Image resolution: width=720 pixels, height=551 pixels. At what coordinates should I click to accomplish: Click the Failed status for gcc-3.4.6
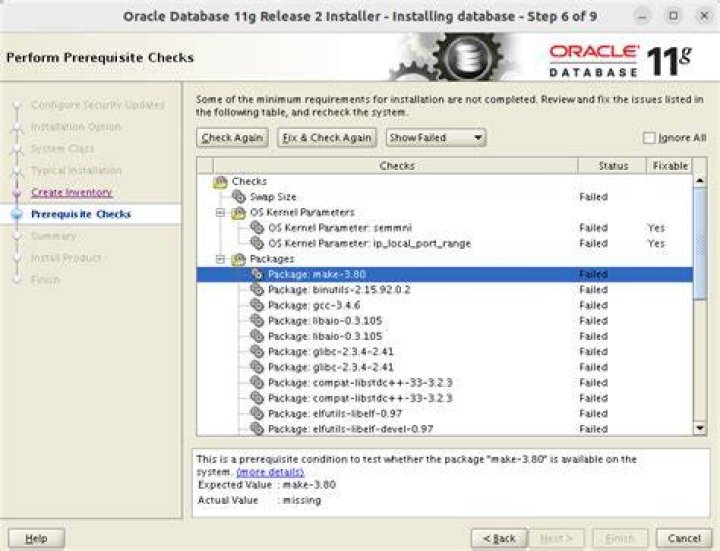(593, 305)
